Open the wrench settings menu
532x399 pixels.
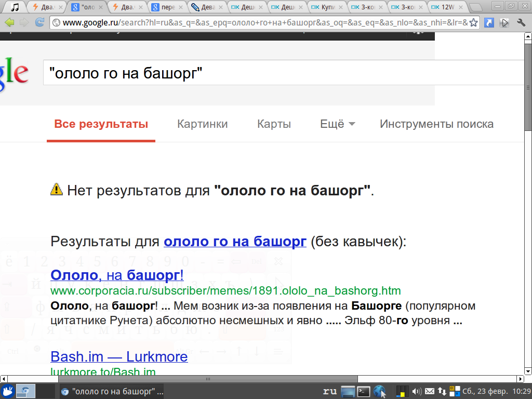pos(522,23)
